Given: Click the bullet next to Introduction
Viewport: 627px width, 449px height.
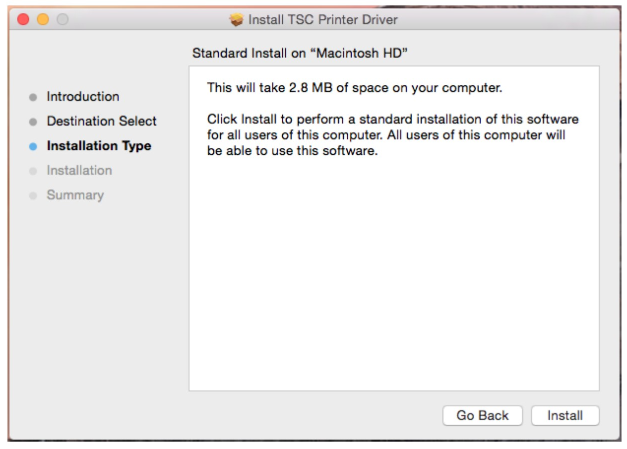Looking at the screenshot, I should (33, 97).
